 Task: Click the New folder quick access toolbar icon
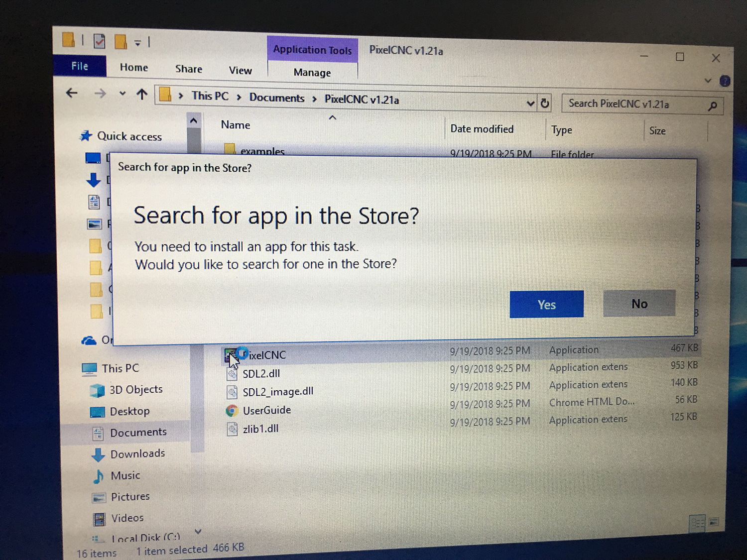coord(121,42)
